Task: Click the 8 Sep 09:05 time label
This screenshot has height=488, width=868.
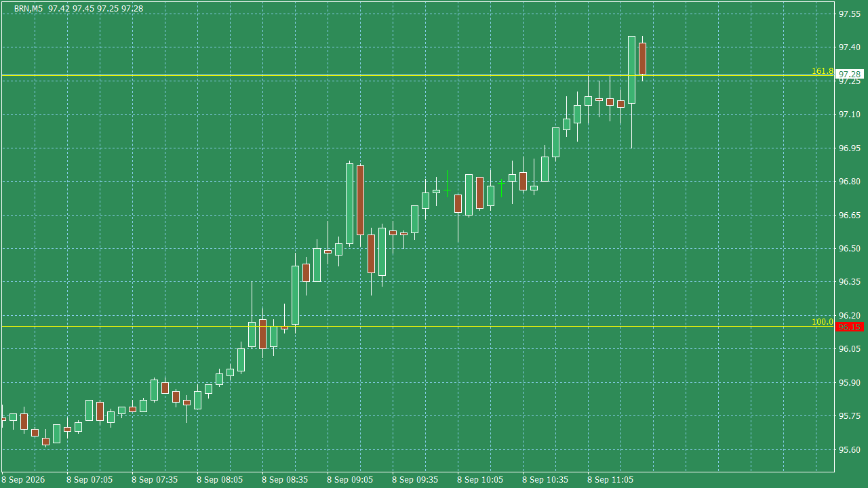Action: tap(350, 480)
